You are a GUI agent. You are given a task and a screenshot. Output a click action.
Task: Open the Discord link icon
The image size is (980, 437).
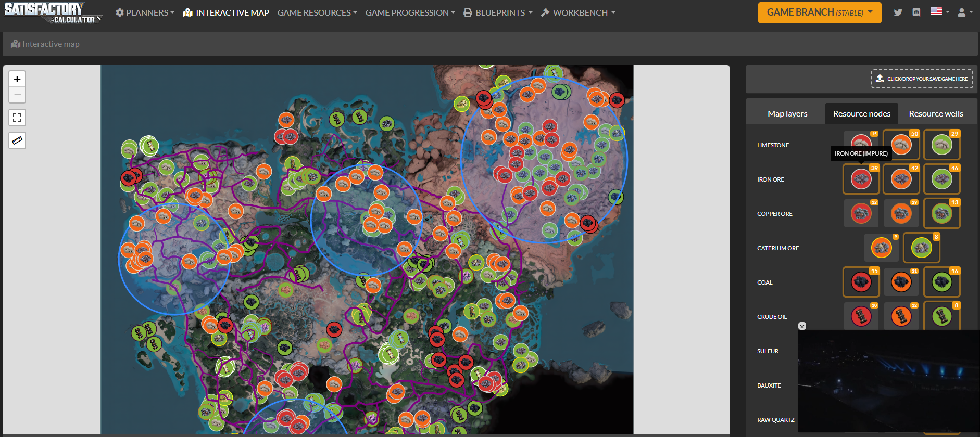click(x=916, y=12)
